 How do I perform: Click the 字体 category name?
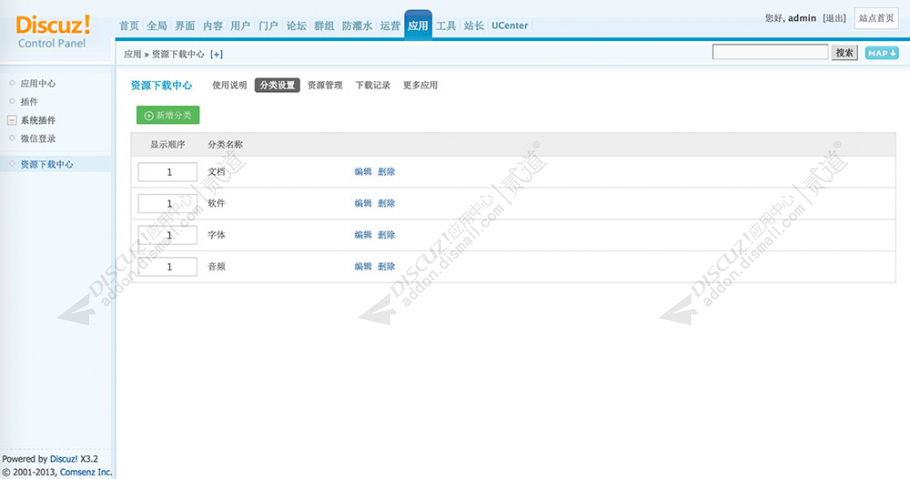click(x=216, y=235)
